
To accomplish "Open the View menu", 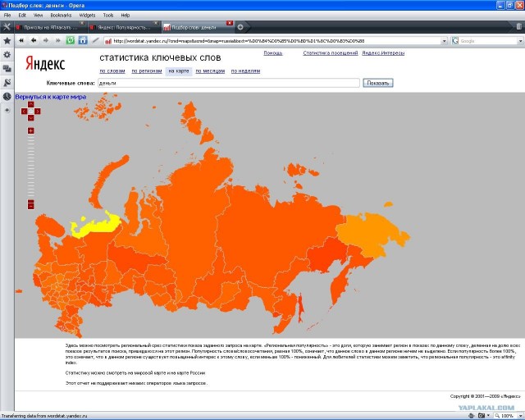I will point(38,16).
